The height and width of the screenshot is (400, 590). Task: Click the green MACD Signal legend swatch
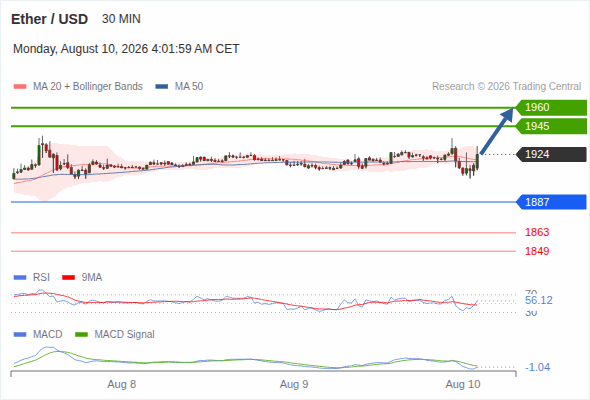coord(81,335)
